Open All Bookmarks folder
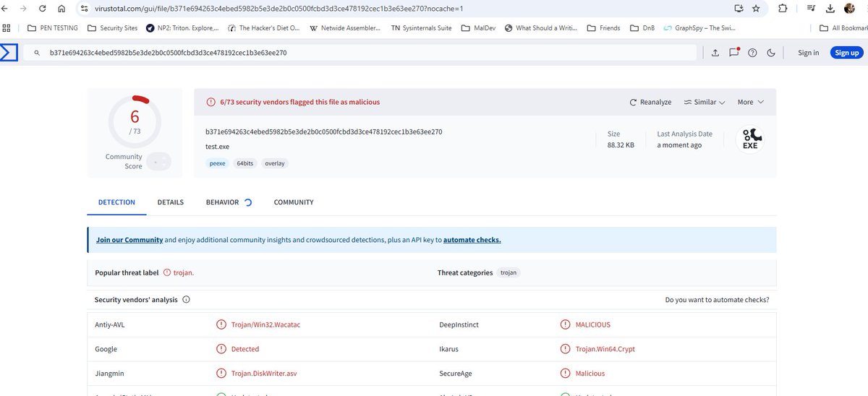 pyautogui.click(x=843, y=28)
